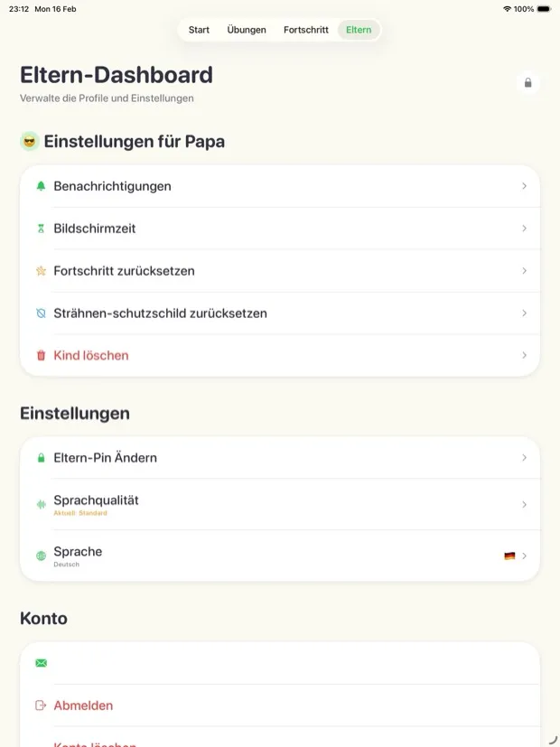Click the bell icon for Benachrichtigungen
560x747 pixels.
point(41,186)
